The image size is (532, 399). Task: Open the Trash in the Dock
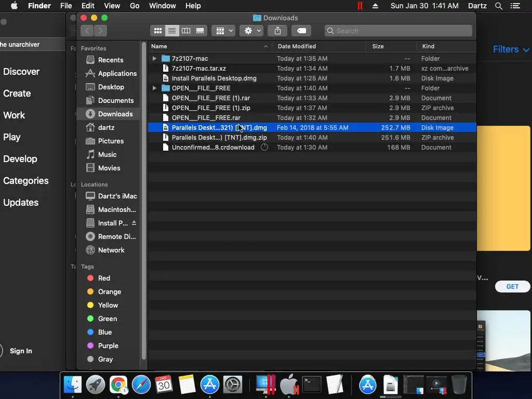(459, 385)
